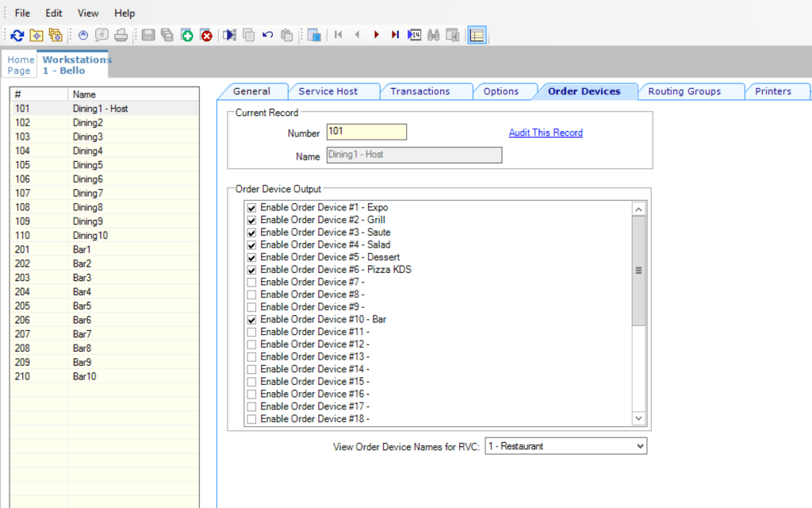
Task: Uncheck Enable Order Device #1 - Expo
Action: (251, 208)
